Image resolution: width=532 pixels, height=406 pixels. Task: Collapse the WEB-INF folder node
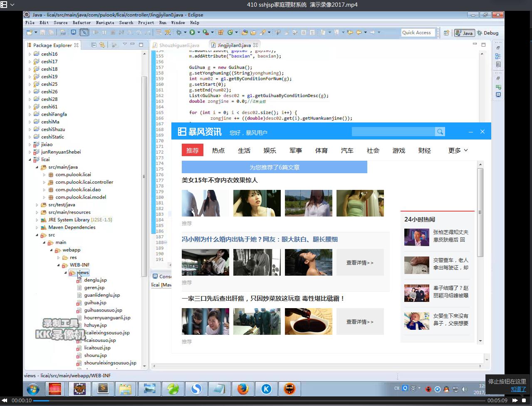59,265
